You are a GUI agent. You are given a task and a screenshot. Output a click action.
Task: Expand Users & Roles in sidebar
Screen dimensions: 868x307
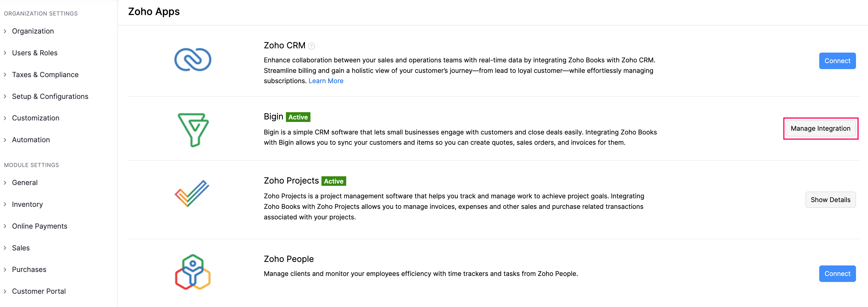point(34,53)
